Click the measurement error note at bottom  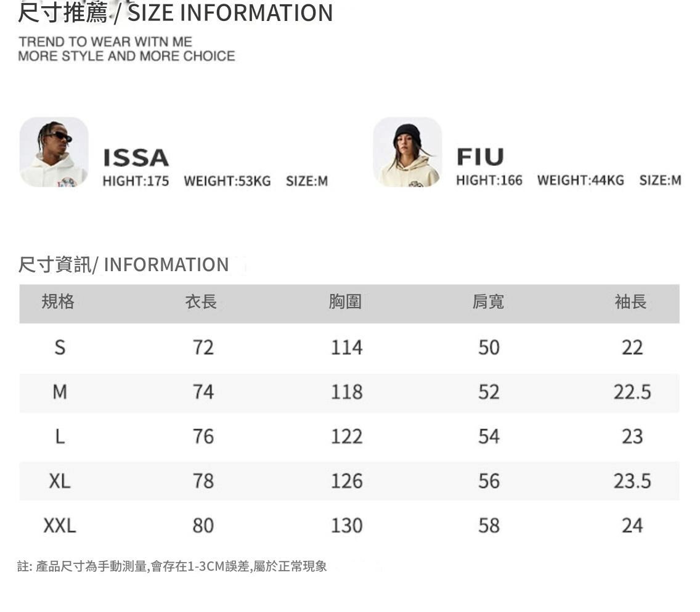(173, 566)
